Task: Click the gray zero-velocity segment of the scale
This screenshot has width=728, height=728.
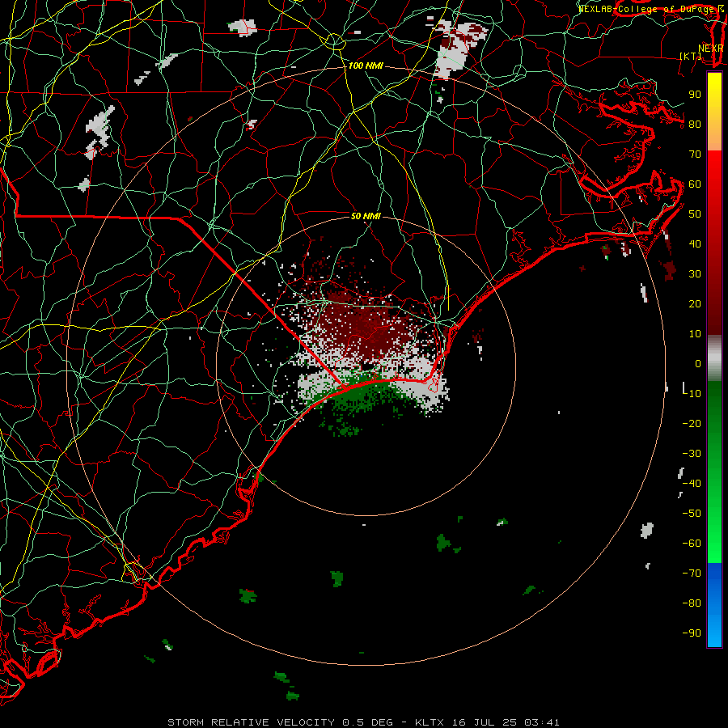Action: 714,360
